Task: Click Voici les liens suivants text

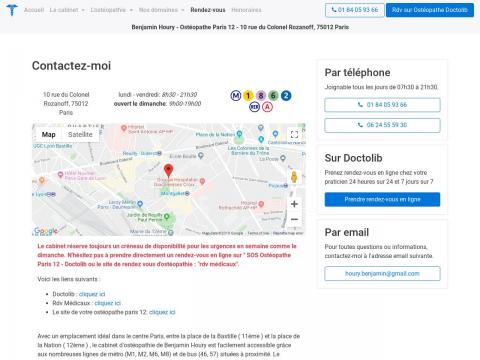Action: [x=69, y=279]
